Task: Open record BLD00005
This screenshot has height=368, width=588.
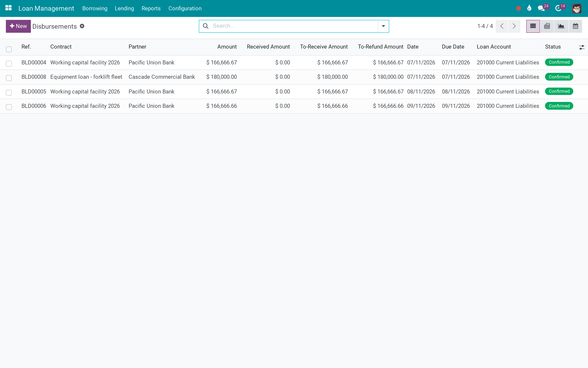Action: tap(34, 91)
